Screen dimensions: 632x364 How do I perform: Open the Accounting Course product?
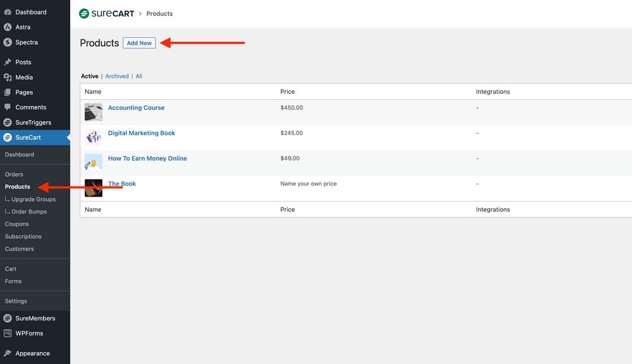tap(136, 108)
